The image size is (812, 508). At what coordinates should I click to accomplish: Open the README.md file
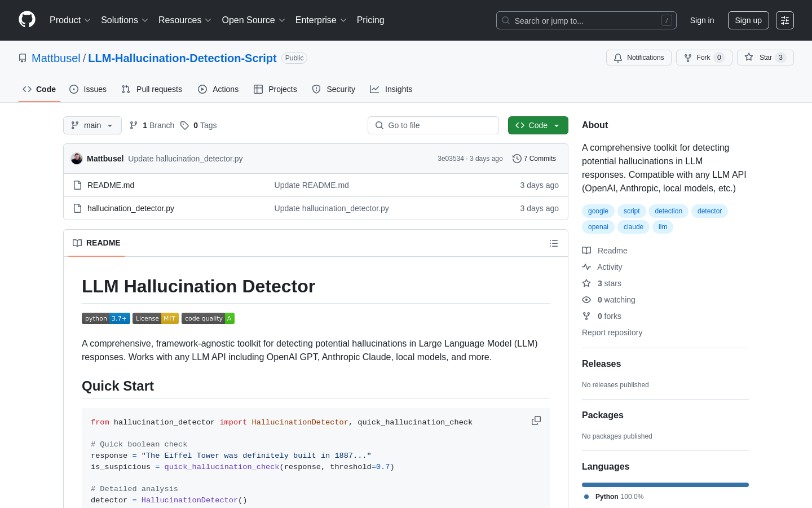111,185
